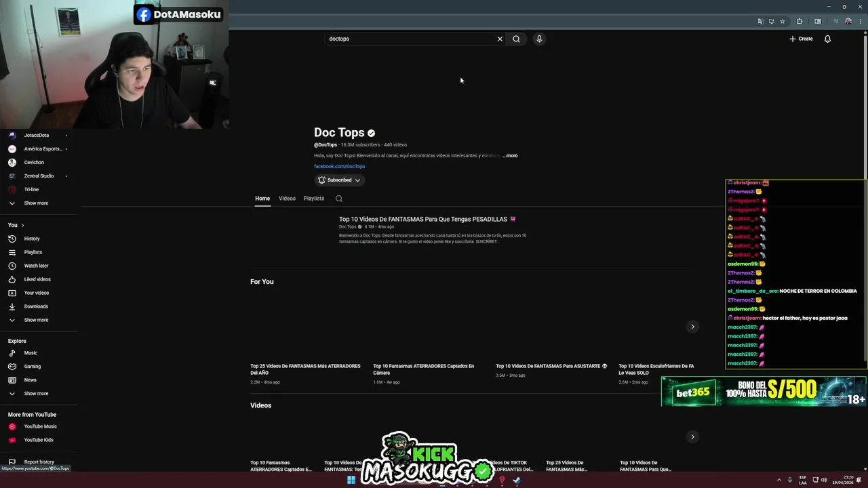Screen dimensions: 868x488
Task: Show next videos in Videos shelf
Action: click(x=692, y=436)
